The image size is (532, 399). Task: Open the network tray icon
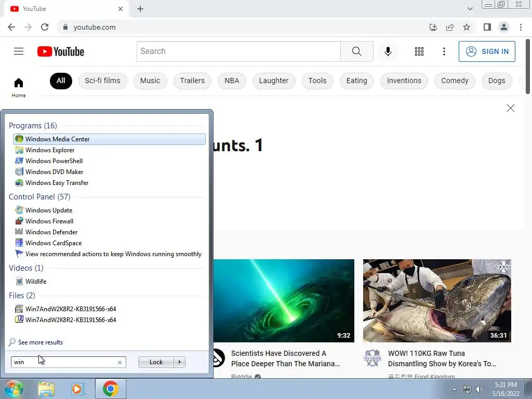(x=467, y=389)
